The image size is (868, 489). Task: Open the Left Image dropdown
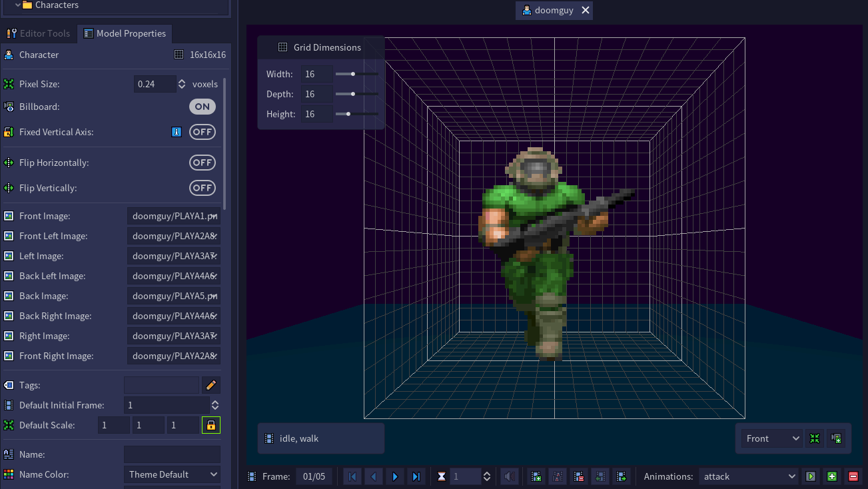click(174, 256)
